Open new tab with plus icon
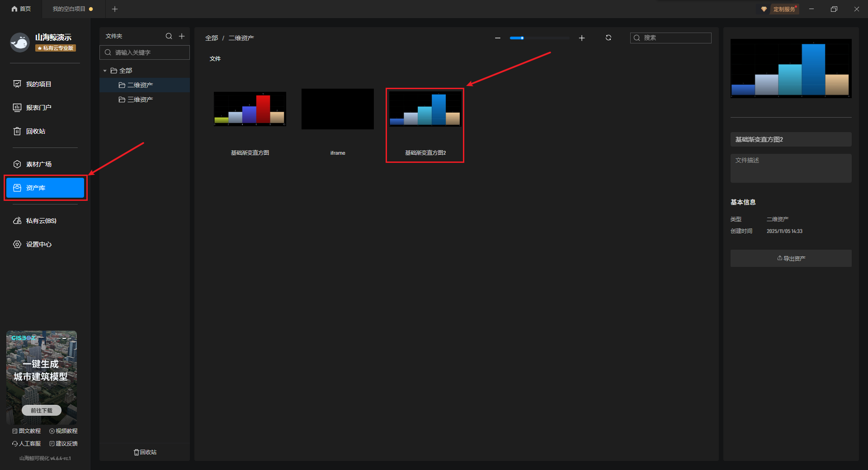 tap(115, 9)
